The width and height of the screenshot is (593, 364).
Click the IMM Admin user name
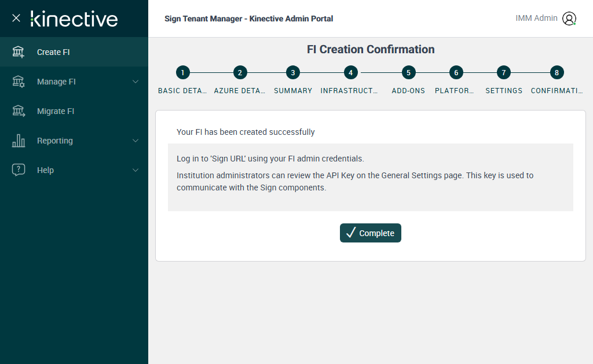[536, 18]
